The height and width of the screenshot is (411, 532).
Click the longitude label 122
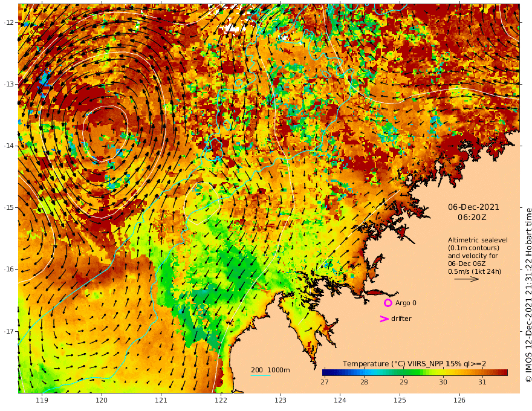[221, 400]
